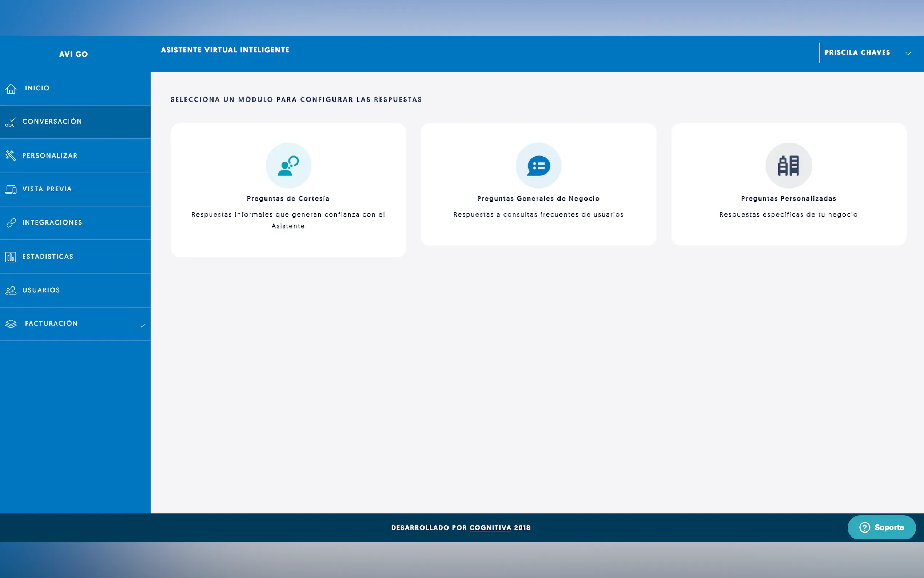
Task: Go to Personalizar menu item
Action: coord(50,155)
